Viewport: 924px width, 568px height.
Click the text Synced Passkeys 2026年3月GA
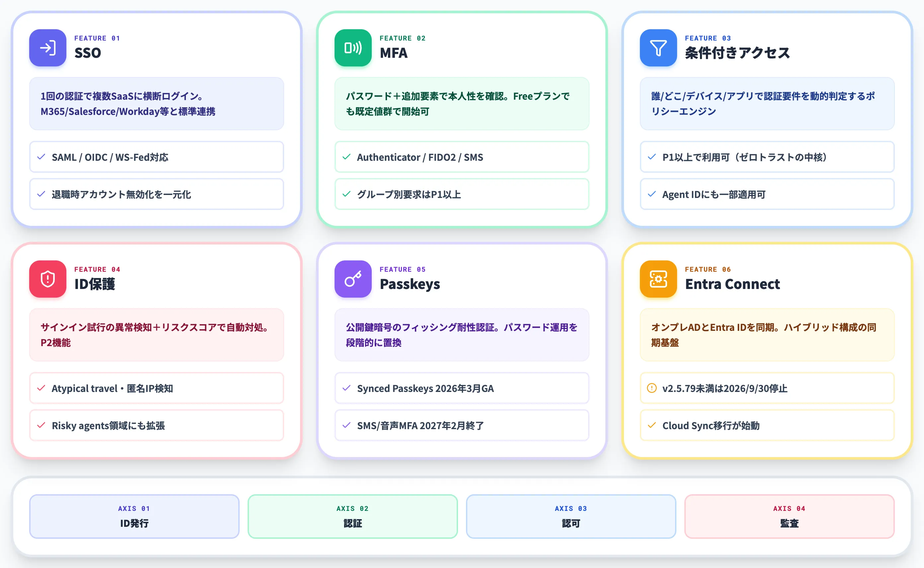click(425, 388)
